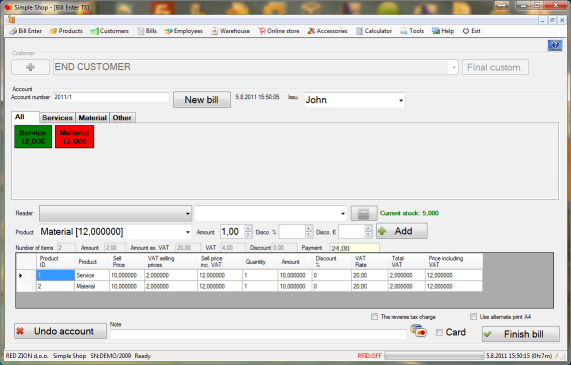The width and height of the screenshot is (571, 365).
Task: Click the keypad icon next to Reader
Action: [363, 213]
